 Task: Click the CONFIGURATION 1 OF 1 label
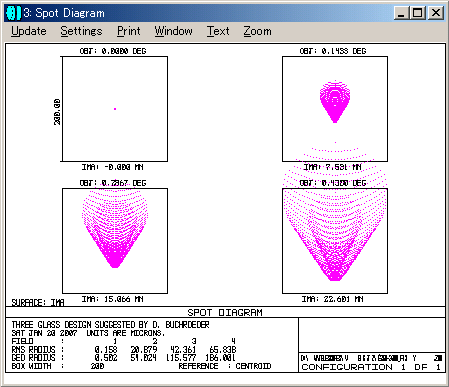(x=371, y=367)
